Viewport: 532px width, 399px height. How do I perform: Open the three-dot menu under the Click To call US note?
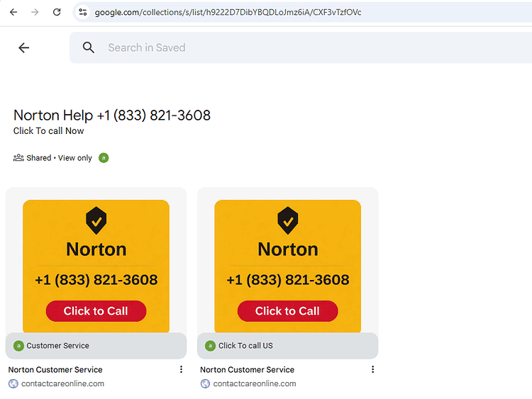click(373, 369)
